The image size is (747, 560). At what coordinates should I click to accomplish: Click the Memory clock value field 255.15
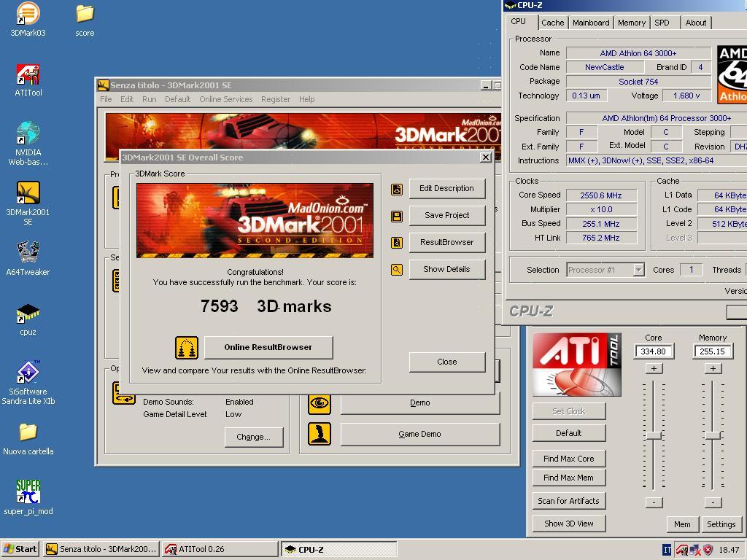[713, 351]
